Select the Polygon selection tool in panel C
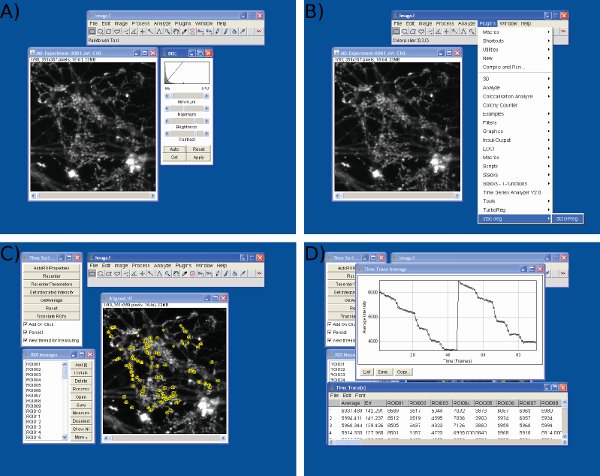The height and width of the screenshot is (476, 600). (109, 274)
